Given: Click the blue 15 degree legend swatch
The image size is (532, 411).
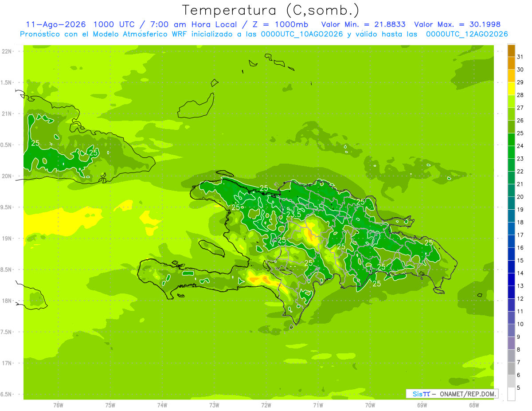Looking at the screenshot, I should 511,254.
